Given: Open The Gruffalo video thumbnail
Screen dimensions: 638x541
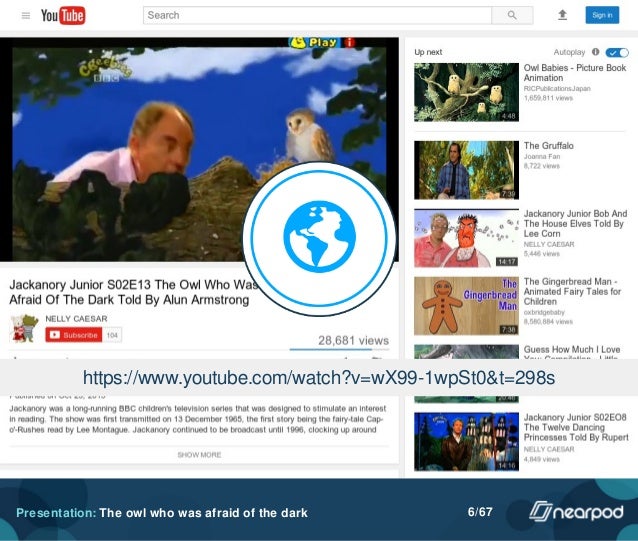Looking at the screenshot, I should 466,170.
